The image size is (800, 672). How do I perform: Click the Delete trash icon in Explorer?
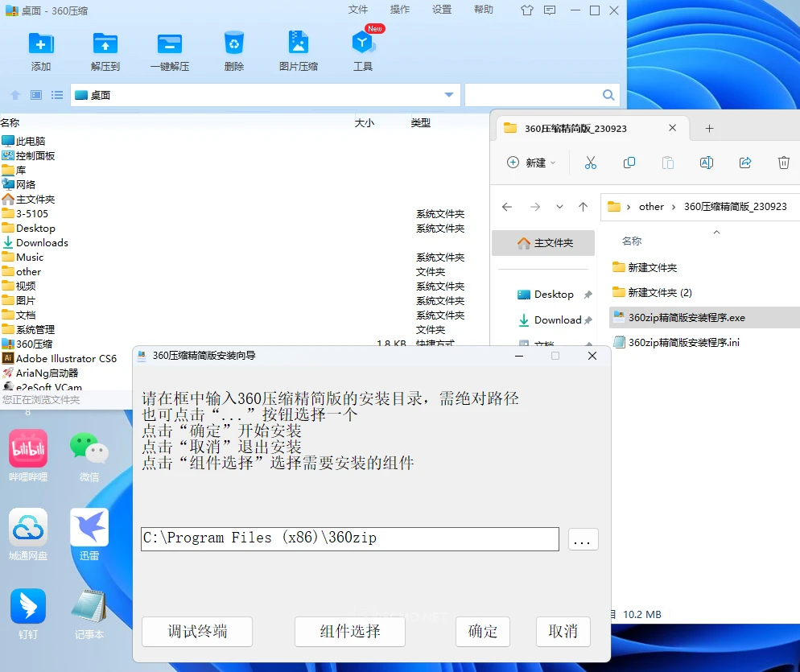(784, 163)
